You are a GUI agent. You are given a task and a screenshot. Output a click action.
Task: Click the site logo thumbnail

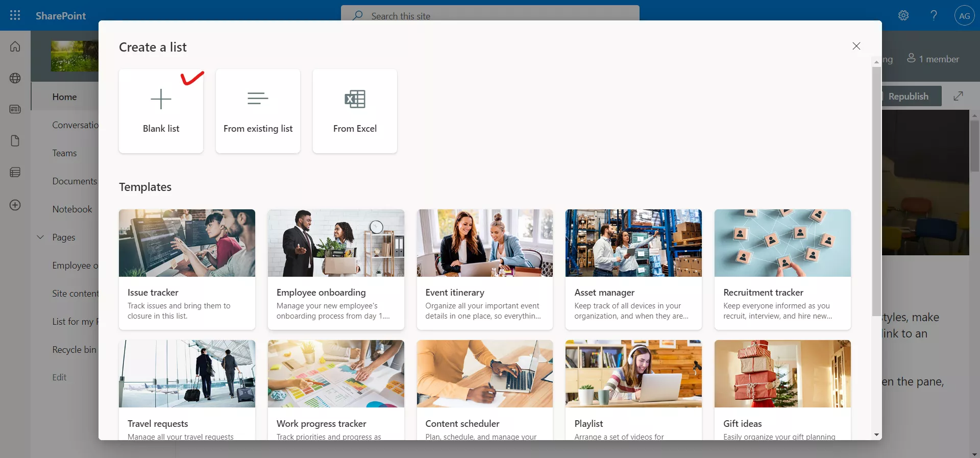pyautogui.click(x=75, y=56)
